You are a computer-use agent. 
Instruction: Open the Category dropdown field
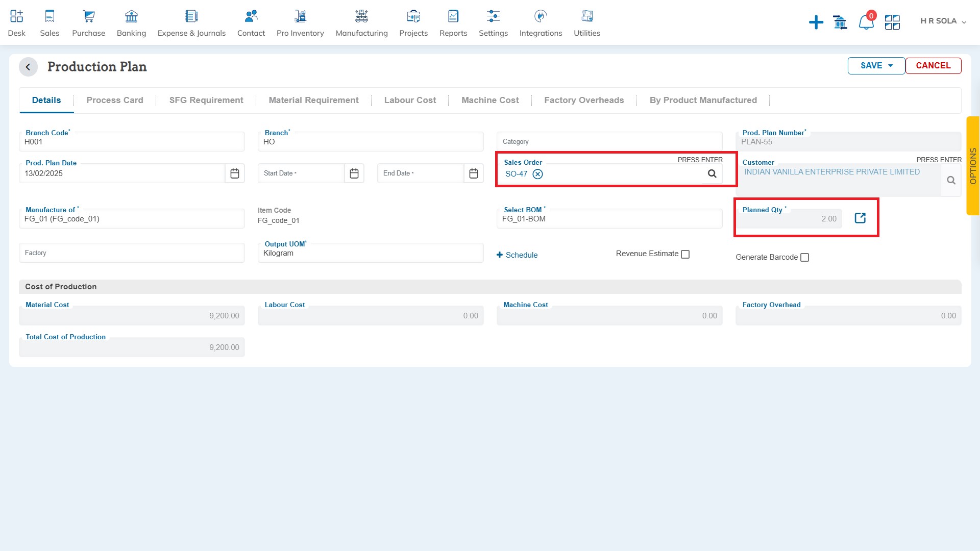pyautogui.click(x=609, y=142)
